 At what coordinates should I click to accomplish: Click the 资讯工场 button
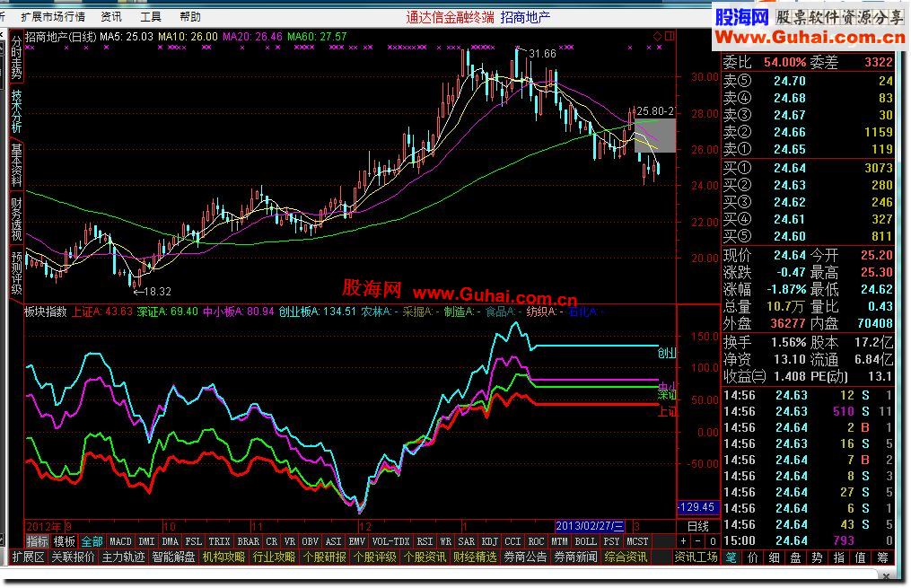(696, 557)
